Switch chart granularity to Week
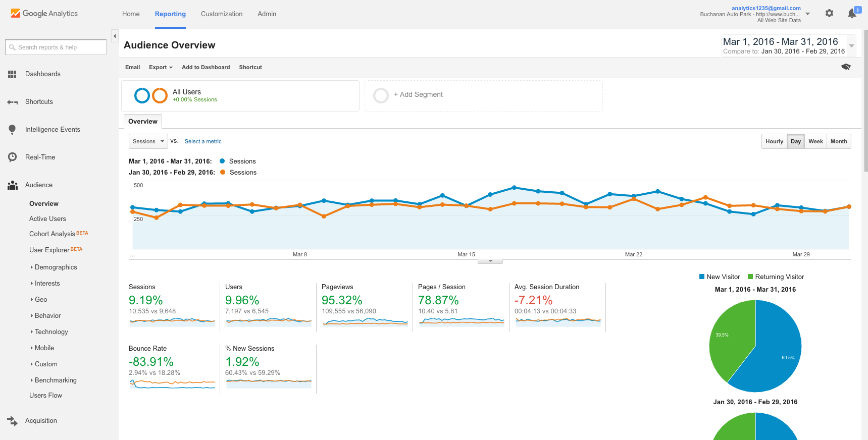This screenshot has height=440, width=868. [x=815, y=141]
